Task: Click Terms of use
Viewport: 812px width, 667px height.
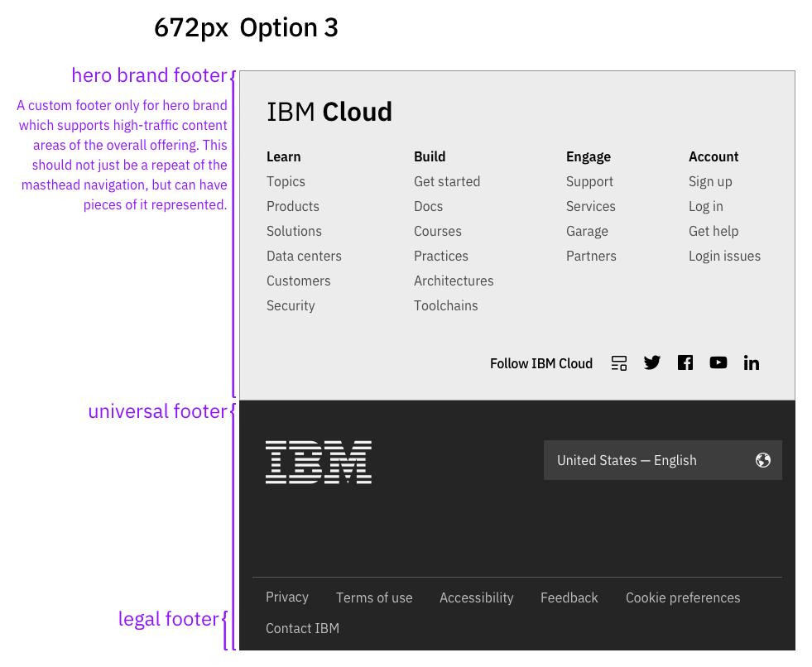Action: pos(374,597)
